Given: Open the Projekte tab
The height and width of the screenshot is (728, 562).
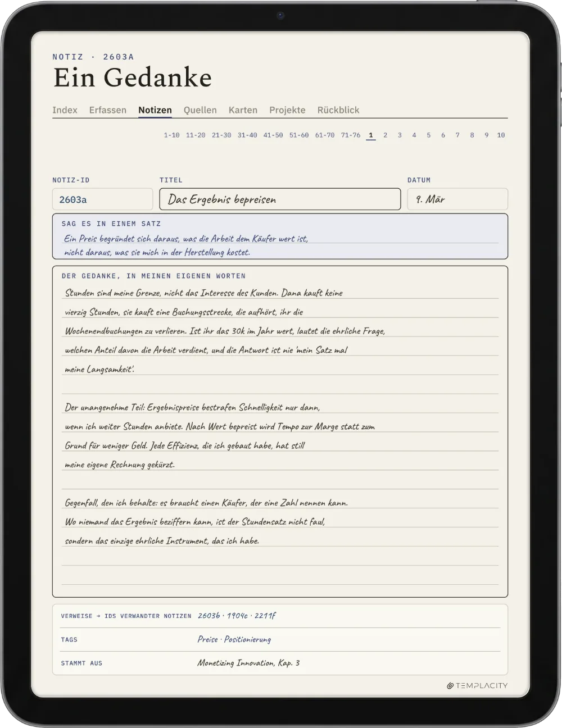Looking at the screenshot, I should (287, 110).
